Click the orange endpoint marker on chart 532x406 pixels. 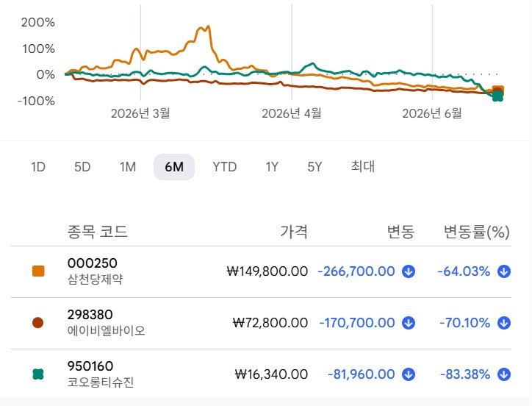(x=499, y=89)
